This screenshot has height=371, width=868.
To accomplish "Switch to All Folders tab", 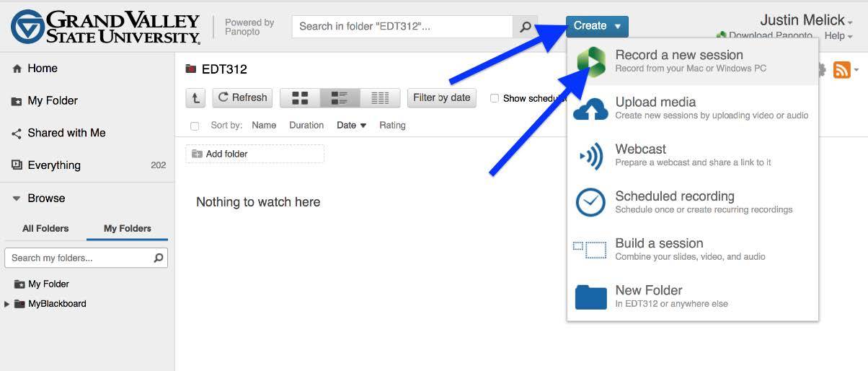I will (45, 228).
